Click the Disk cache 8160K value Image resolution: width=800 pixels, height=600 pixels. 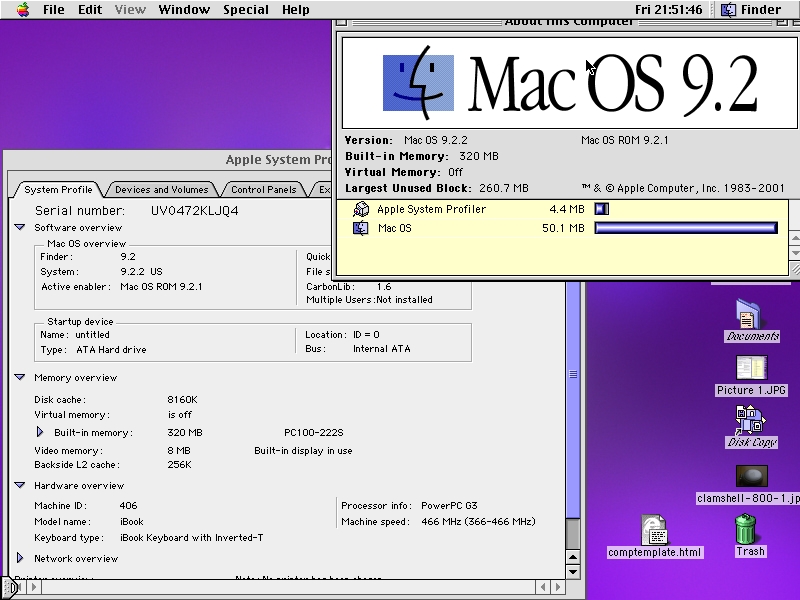pos(182,399)
